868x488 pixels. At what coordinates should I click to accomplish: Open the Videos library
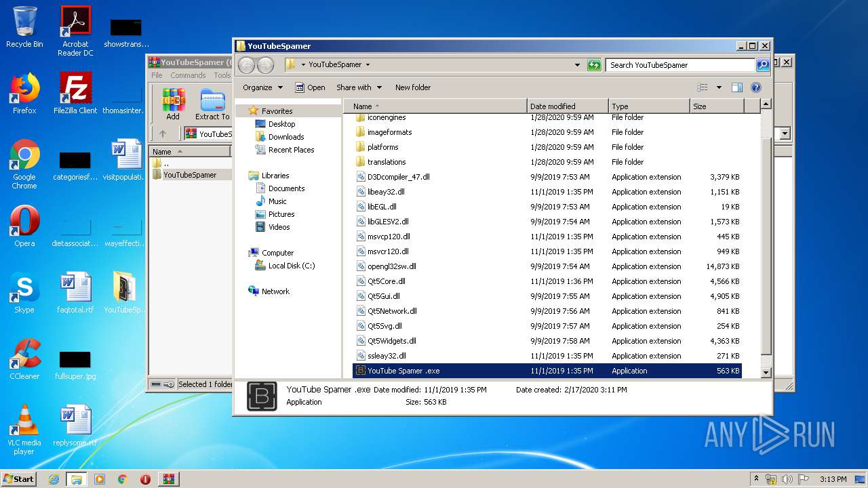pos(279,227)
